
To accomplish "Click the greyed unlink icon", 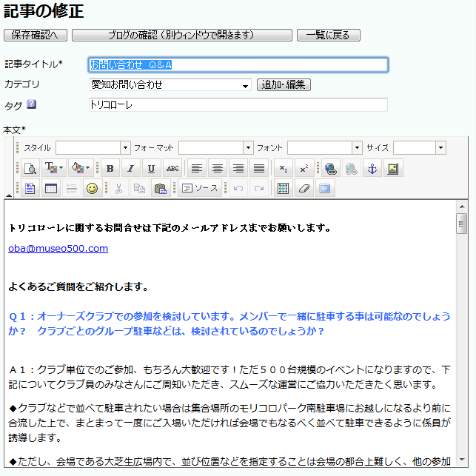I will pos(351,168).
